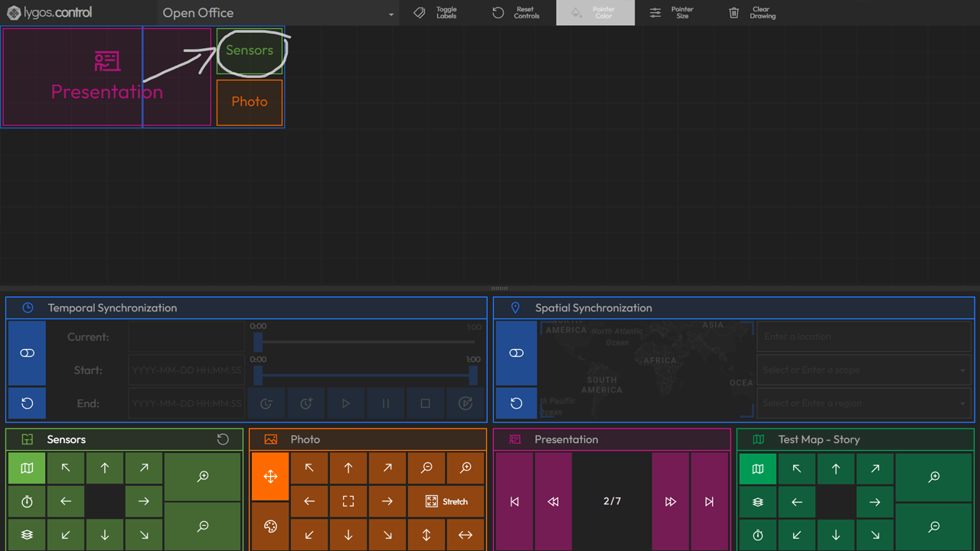Click the Sensors panel reset icon

point(223,439)
